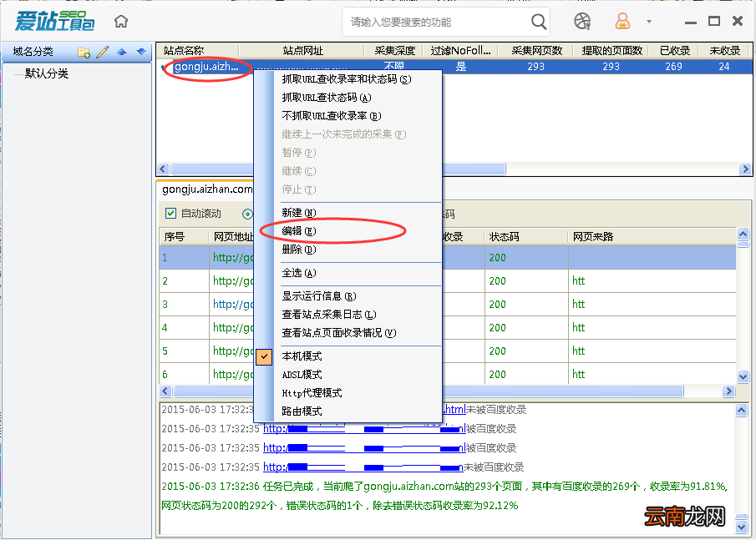Toggle the 自动滚动 checkbox
Screen dimensions: 756x540
coord(170,214)
